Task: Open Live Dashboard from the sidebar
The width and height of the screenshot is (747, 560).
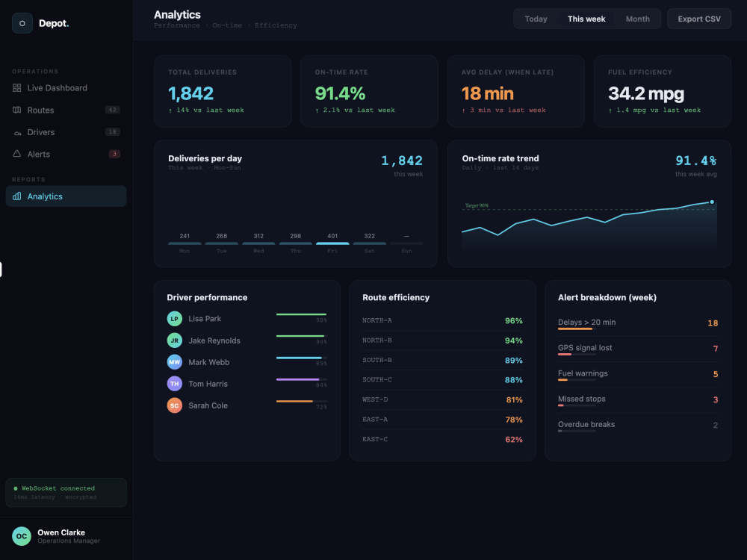Action: click(66, 87)
